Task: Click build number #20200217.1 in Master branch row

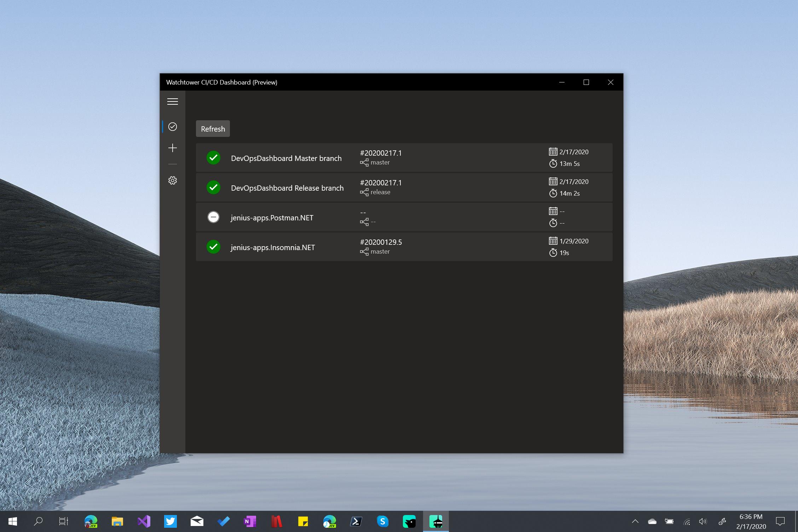Action: click(x=381, y=153)
